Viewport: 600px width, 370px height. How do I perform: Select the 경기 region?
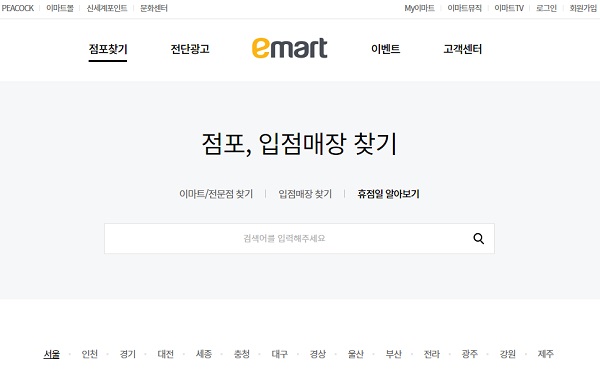click(x=127, y=354)
